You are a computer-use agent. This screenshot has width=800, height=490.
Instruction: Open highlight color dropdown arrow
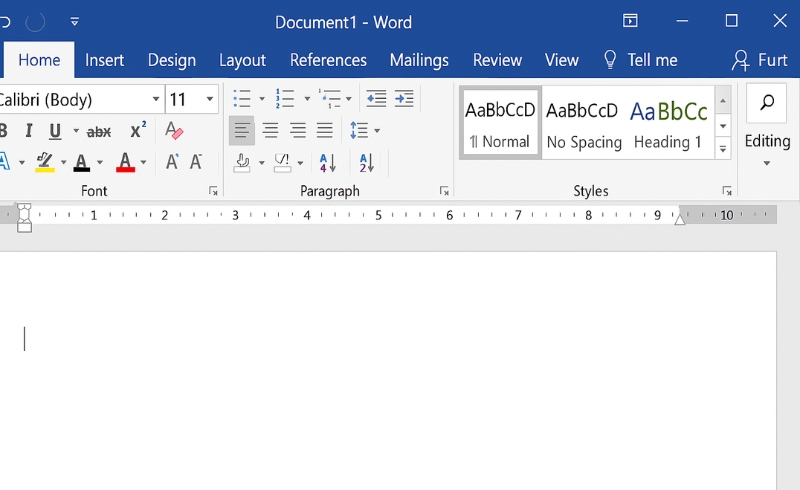[63, 163]
